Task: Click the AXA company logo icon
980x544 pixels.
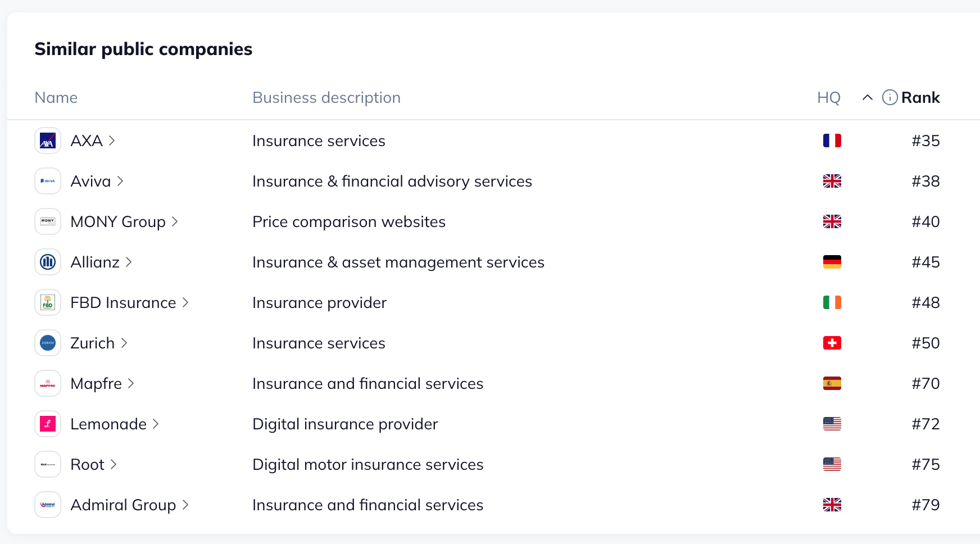Action: (48, 140)
